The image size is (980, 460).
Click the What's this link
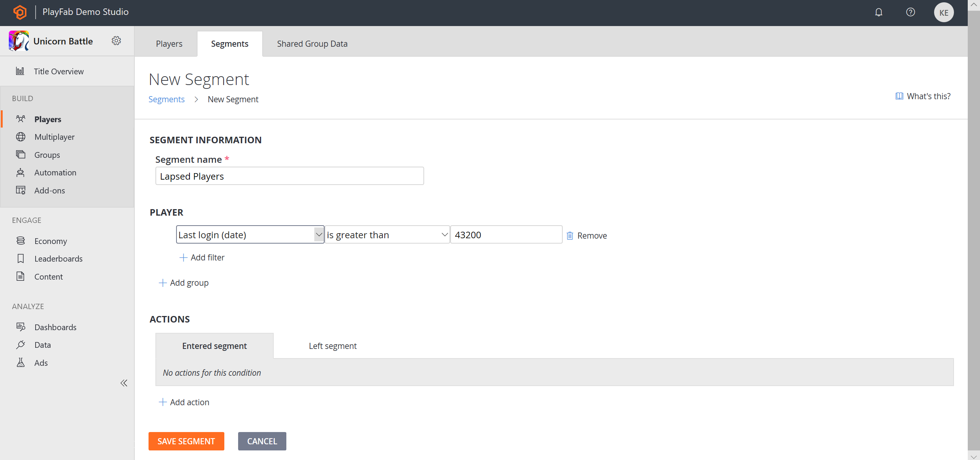tap(928, 96)
